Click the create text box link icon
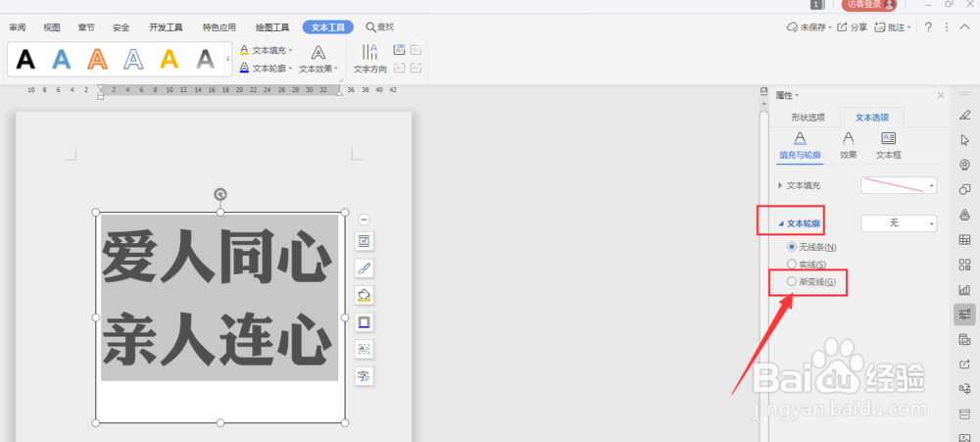This screenshot has width=980, height=442. click(x=400, y=50)
